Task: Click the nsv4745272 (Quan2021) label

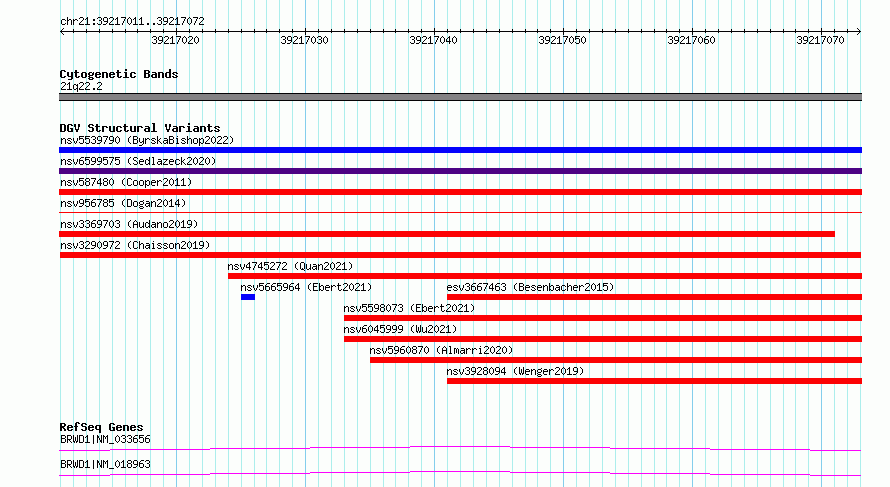Action: [290, 266]
